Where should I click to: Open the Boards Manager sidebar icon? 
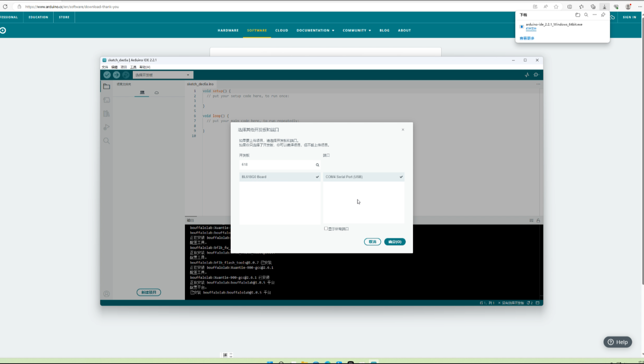(106, 100)
